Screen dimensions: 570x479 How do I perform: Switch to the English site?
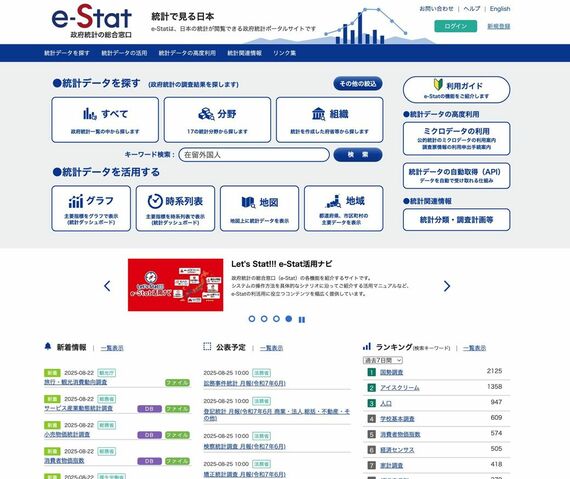point(500,8)
